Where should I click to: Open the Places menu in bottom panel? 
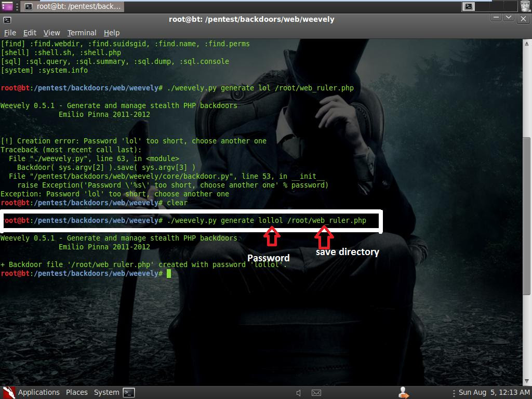coord(77,393)
